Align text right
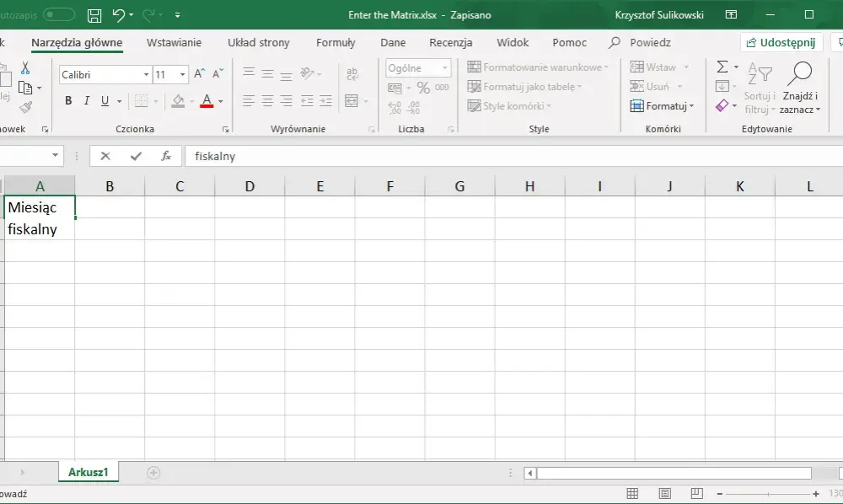 286,100
